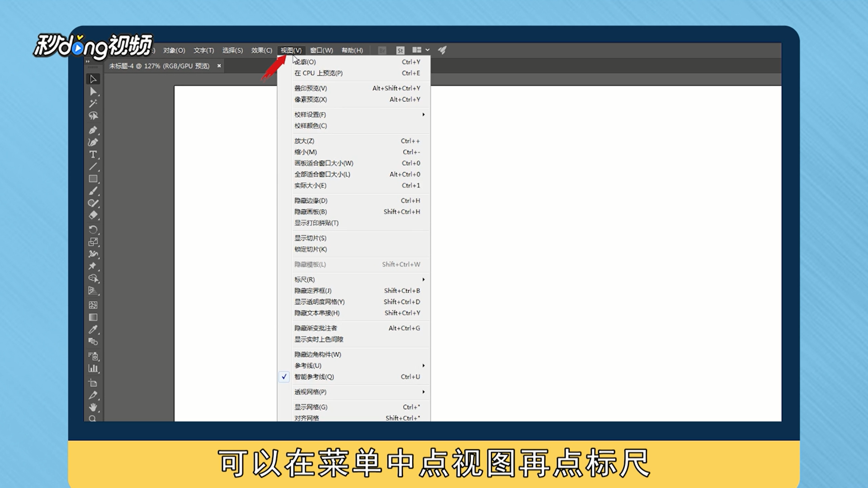The height and width of the screenshot is (488, 868).
Task: Click 实际大小(E) menu entry
Action: tap(310, 186)
